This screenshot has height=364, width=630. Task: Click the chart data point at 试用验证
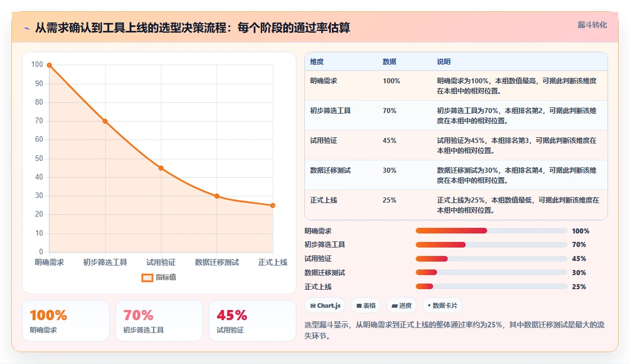[x=161, y=168]
